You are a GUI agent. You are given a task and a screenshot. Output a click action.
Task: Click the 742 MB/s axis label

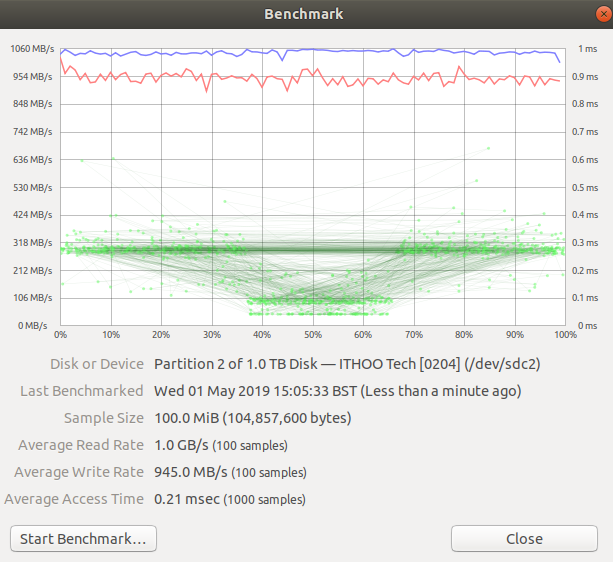[x=32, y=132]
